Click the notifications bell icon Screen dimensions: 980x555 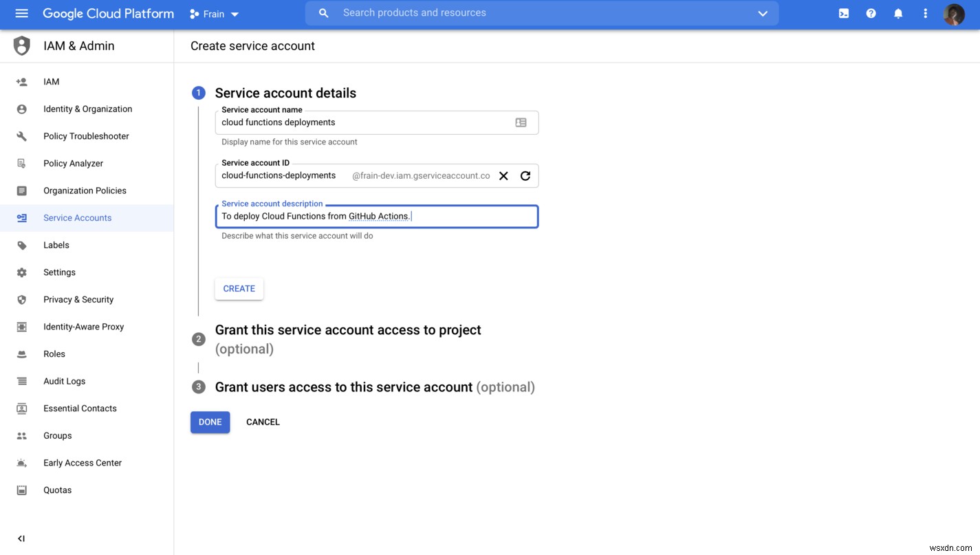pos(898,13)
